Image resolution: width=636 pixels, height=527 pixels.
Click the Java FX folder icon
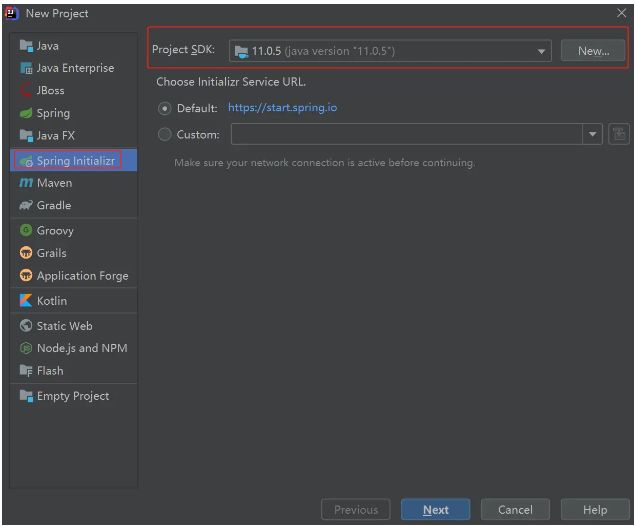(x=26, y=136)
